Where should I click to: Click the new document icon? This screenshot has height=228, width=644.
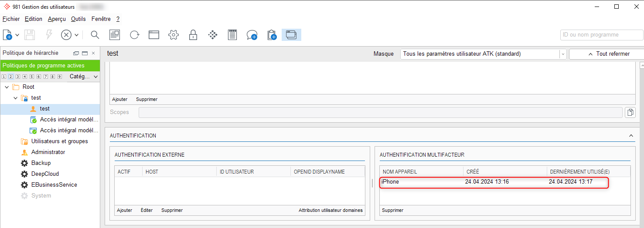(7, 35)
